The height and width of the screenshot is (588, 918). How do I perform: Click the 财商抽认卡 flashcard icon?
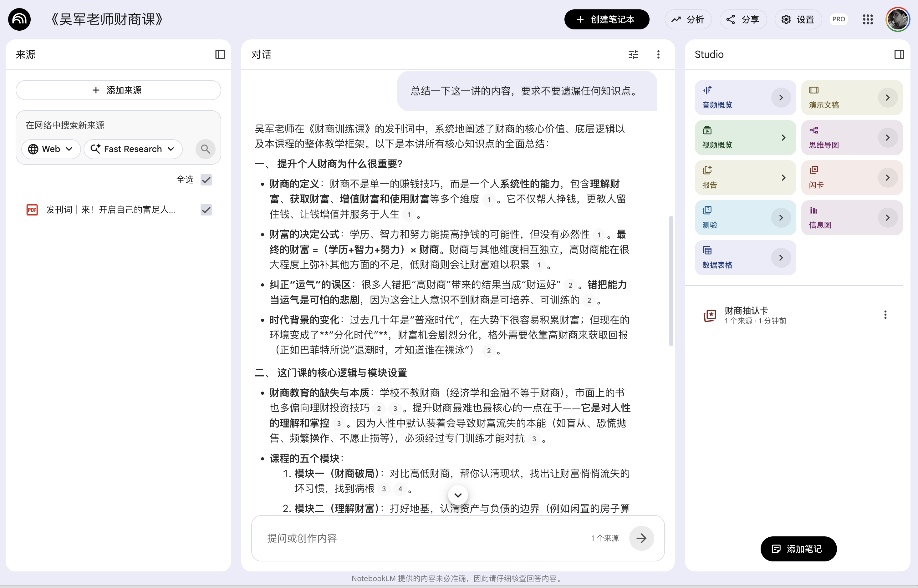pos(710,315)
